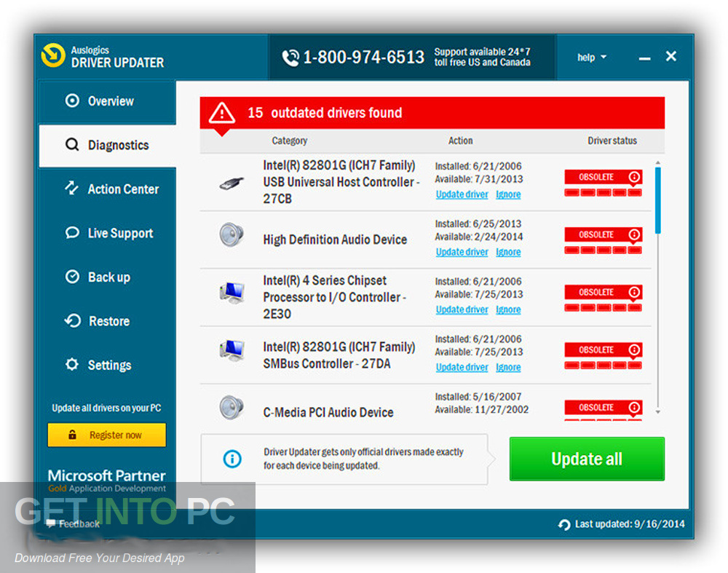Click the red bar meter for USB Host Controller
Image resolution: width=728 pixels, height=573 pixels.
tap(603, 193)
